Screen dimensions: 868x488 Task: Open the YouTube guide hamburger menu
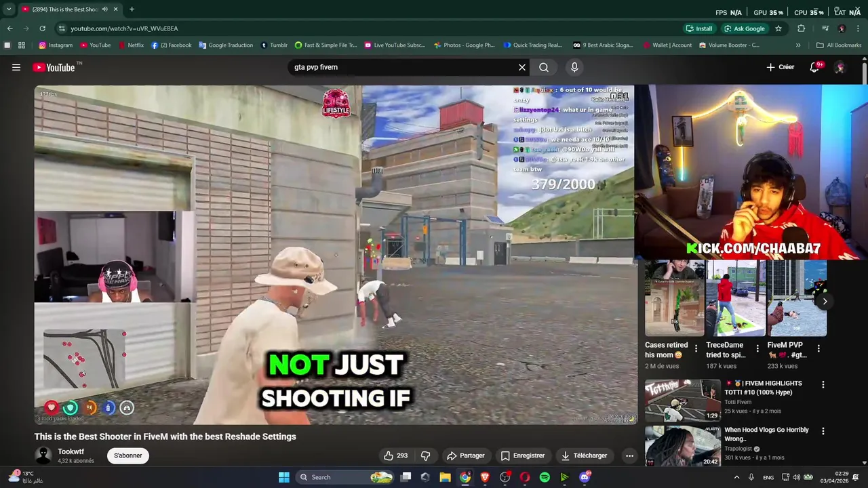tap(16, 67)
